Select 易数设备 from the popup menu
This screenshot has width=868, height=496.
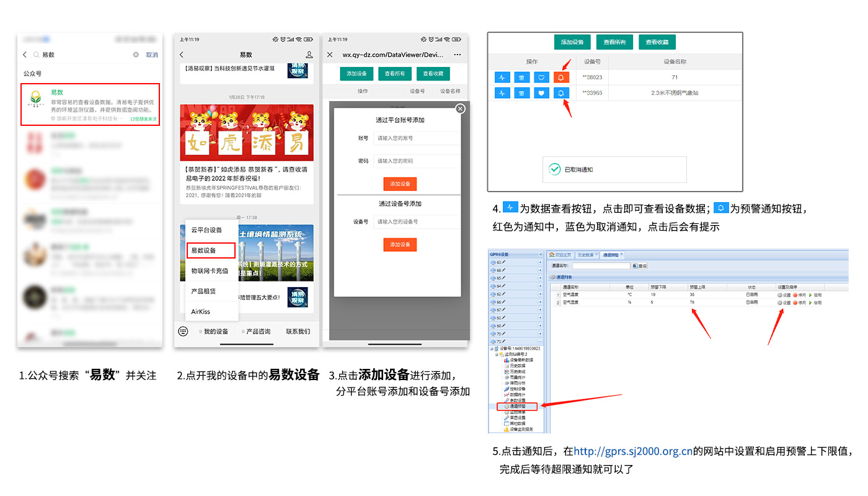tap(211, 250)
